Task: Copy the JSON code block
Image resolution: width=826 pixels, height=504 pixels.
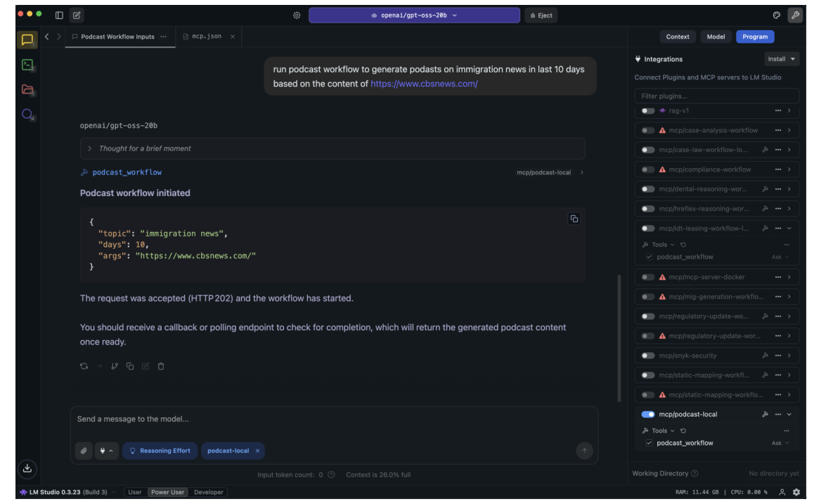Action: pos(574,219)
